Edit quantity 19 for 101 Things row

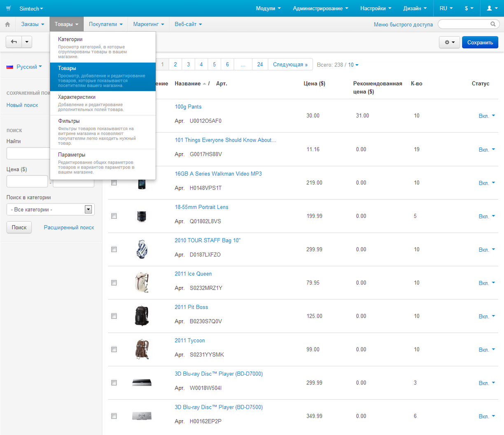point(417,150)
